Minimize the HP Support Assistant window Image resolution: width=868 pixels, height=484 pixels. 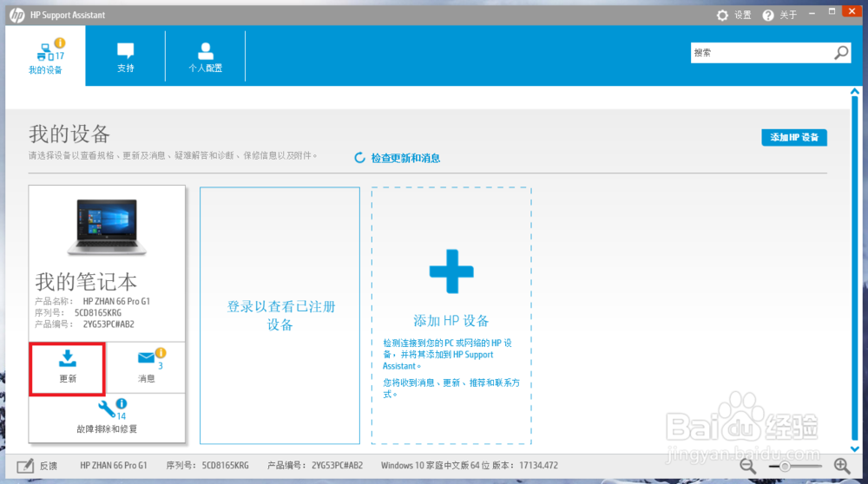point(812,13)
